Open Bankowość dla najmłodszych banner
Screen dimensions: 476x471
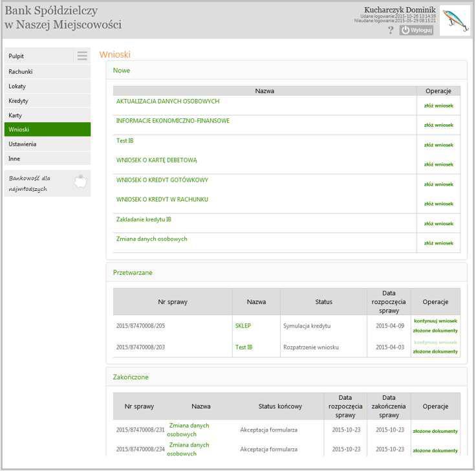(x=47, y=184)
